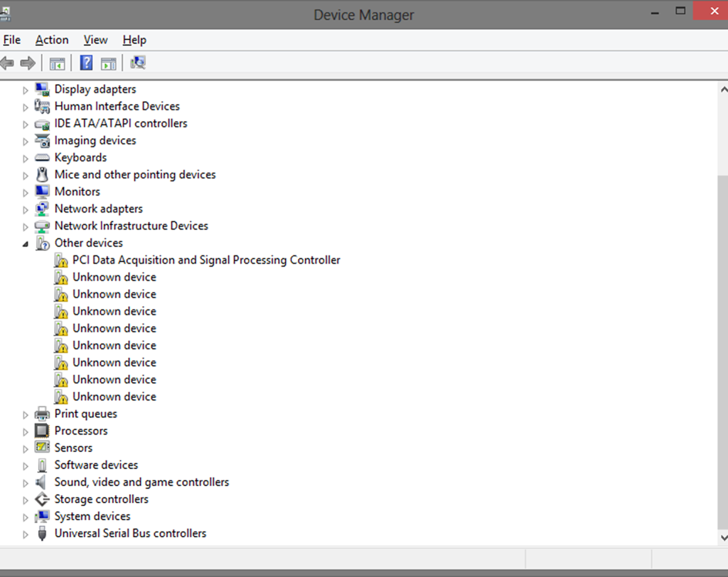Screen dimensions: 728x577
Task: Click the Print queues printer icon
Action: point(42,413)
